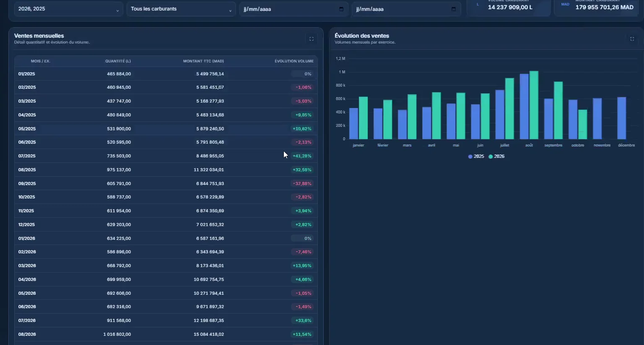Screen dimensions: 644x345
Task: Click the +41,28% evolution badge
Action: click(x=302, y=156)
